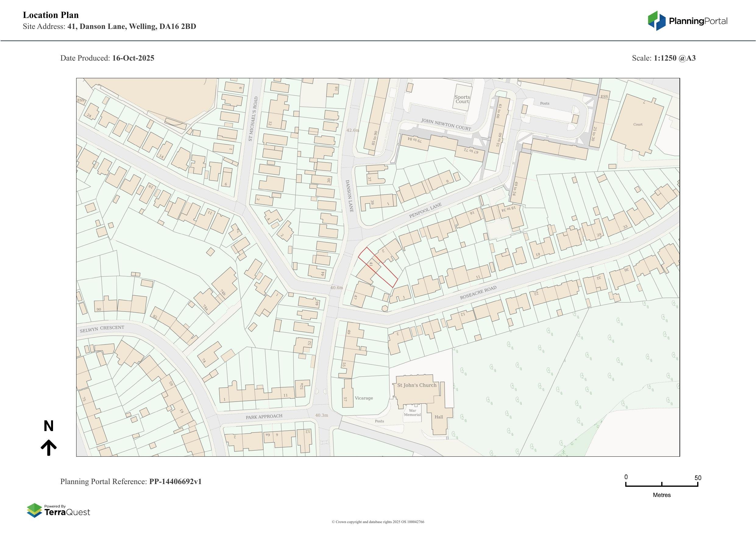Click the Date Produced 16-Oct-2025 text
This screenshot has width=756, height=534.
(x=107, y=58)
